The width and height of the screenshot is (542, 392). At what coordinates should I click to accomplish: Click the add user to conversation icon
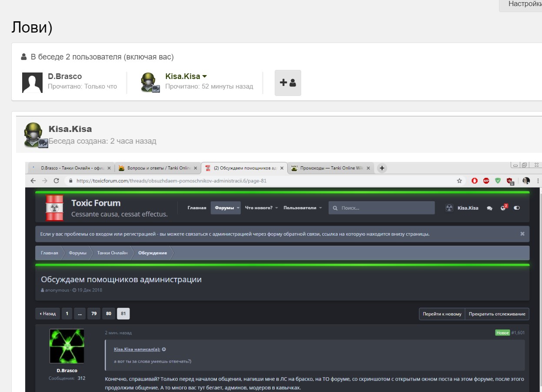(x=288, y=82)
